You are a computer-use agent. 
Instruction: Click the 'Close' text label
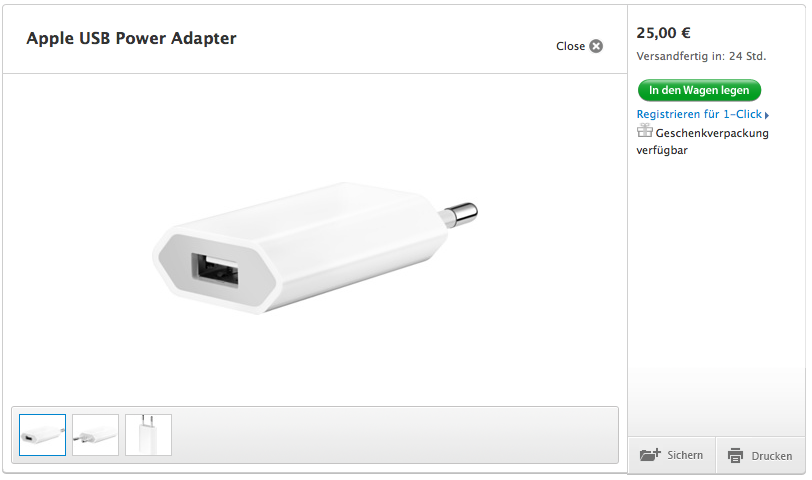coord(570,46)
